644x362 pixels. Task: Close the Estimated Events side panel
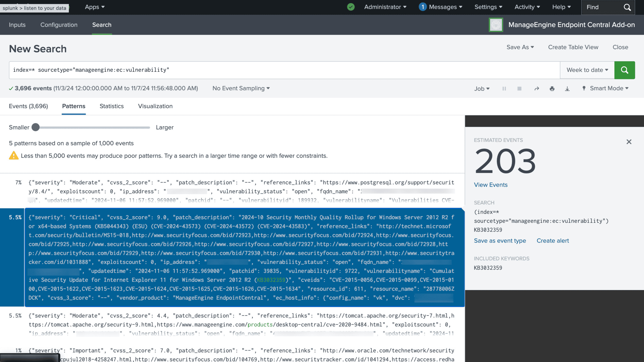629,142
